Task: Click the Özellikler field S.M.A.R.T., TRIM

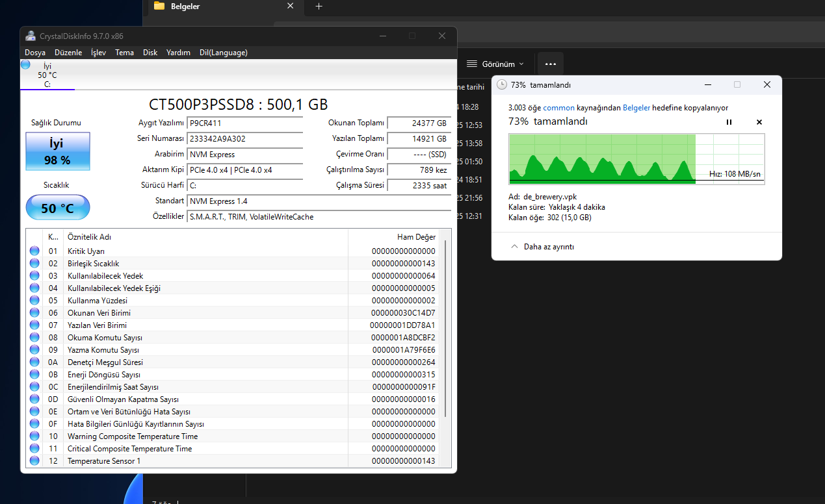Action: 319,216
